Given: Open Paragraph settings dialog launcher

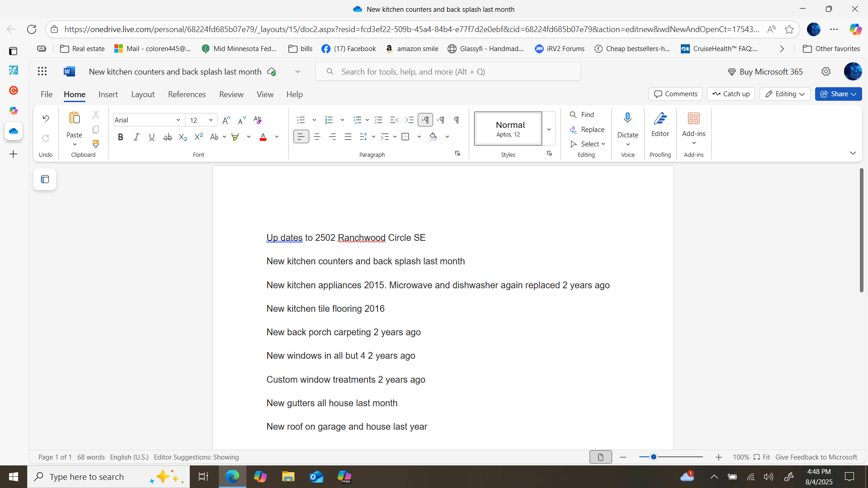Looking at the screenshot, I should pyautogui.click(x=458, y=154).
